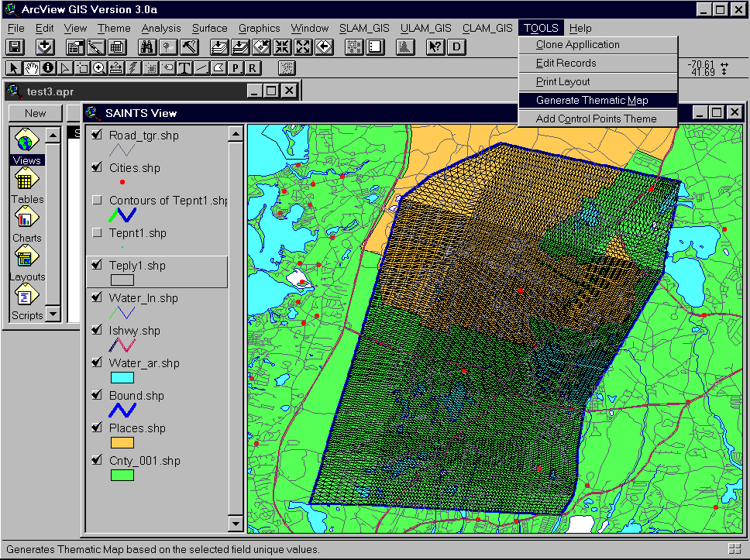Choose Print Layout from TOOLS menu
This screenshot has height=560, width=750.
pyautogui.click(x=598, y=82)
